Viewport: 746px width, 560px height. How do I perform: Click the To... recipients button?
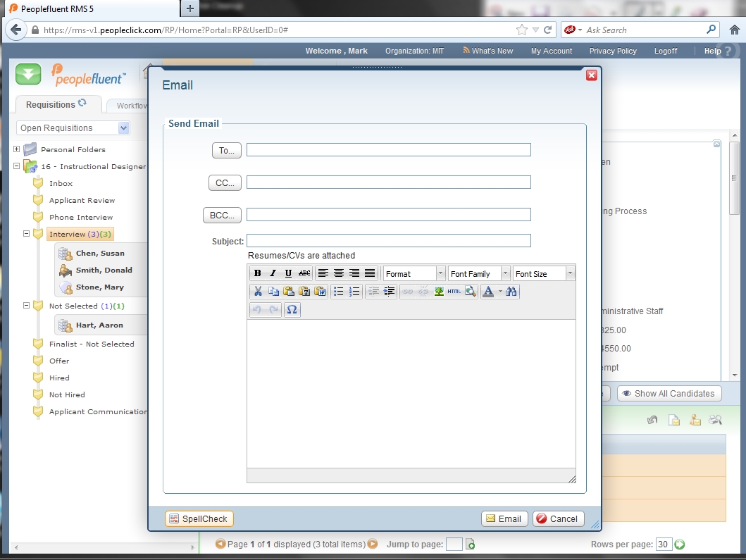click(226, 150)
